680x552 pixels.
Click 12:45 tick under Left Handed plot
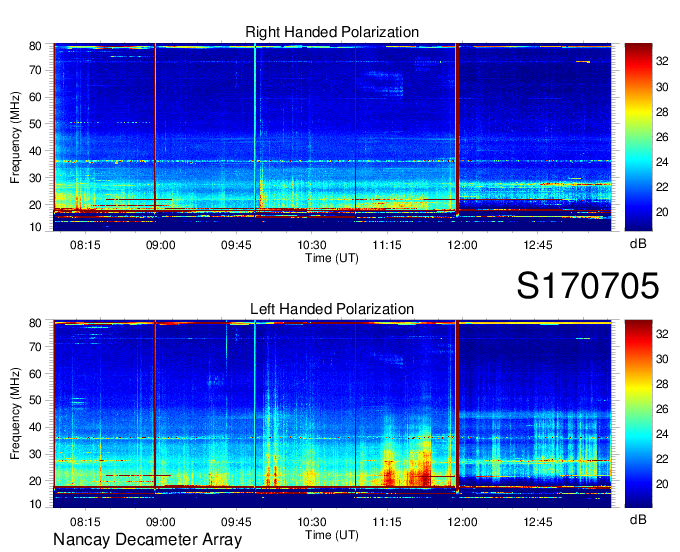538,522
